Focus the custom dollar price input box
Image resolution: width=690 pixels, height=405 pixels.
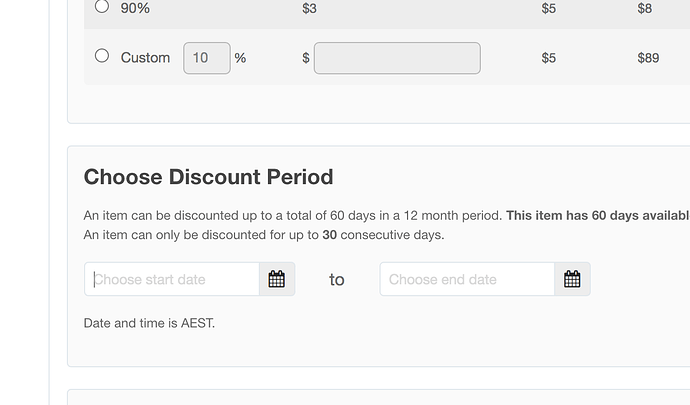(397, 58)
